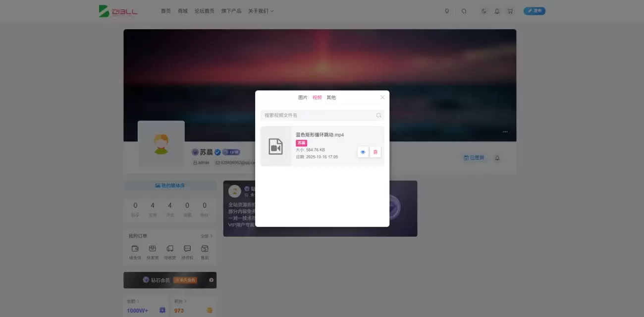The height and width of the screenshot is (317, 644).
Task: Preview the video with the eye icon
Action: (x=363, y=152)
